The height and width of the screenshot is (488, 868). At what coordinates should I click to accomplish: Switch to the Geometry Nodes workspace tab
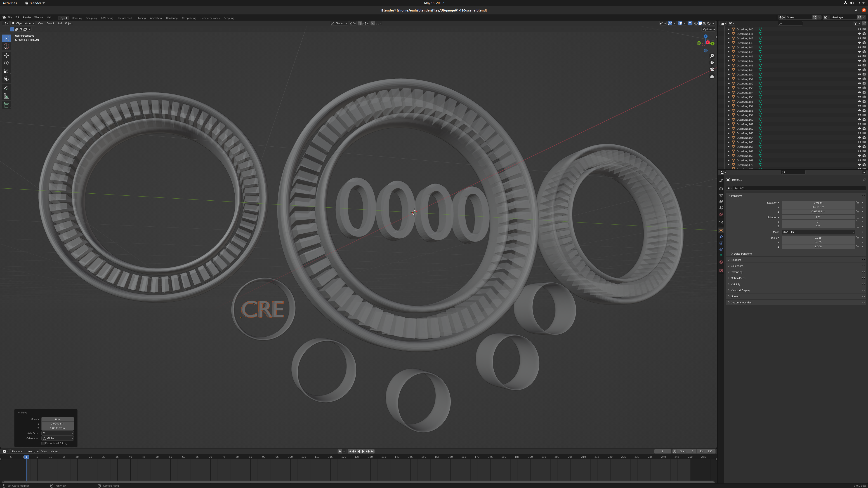(x=210, y=18)
